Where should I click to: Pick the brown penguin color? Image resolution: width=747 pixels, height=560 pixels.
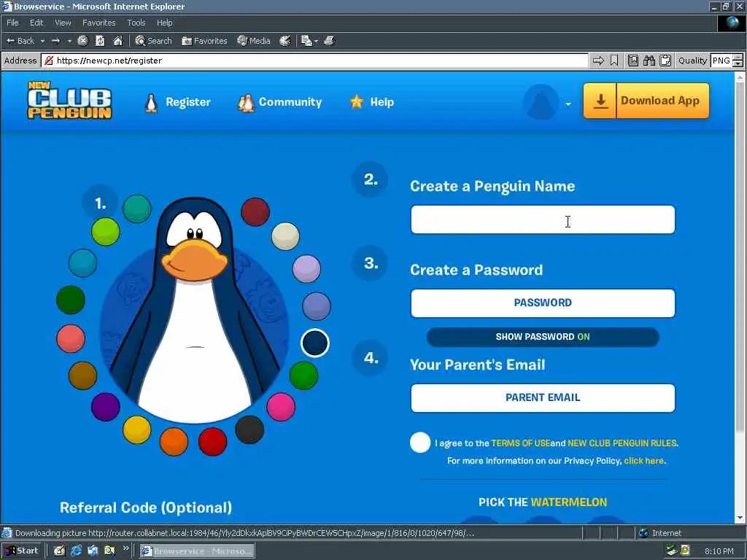[82, 376]
